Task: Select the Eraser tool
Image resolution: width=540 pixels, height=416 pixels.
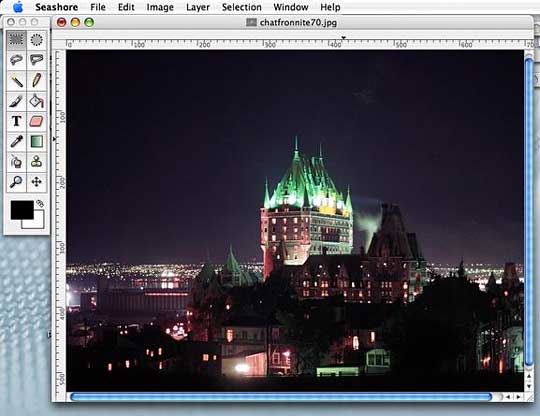Action: 37,121
